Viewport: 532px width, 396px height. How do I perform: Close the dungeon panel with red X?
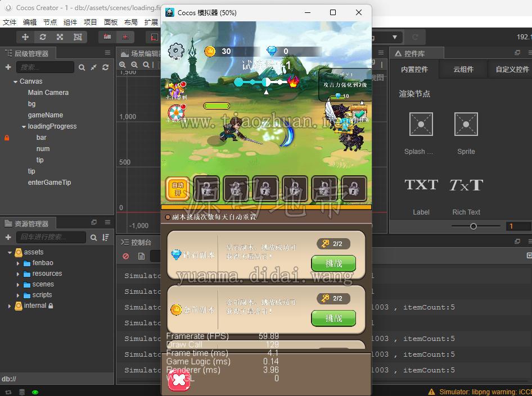[179, 380]
